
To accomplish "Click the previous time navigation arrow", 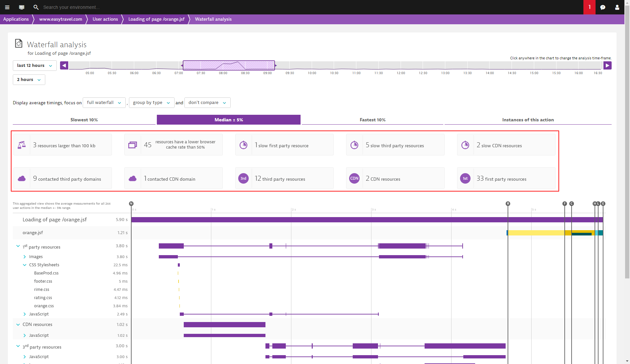I will (x=64, y=66).
